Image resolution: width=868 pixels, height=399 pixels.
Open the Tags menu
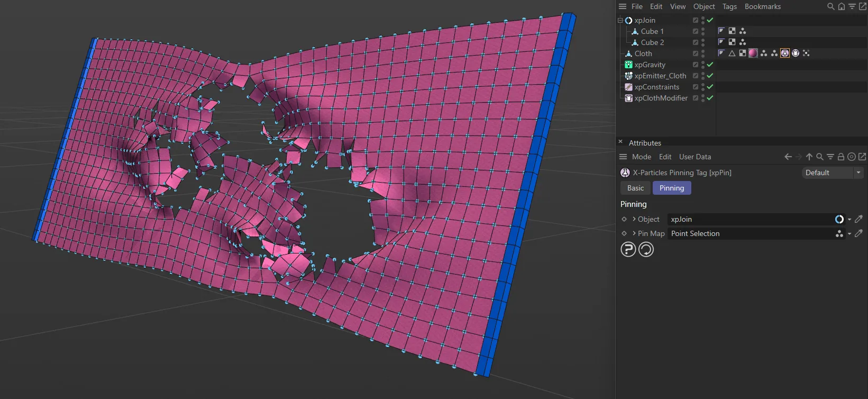click(x=729, y=7)
